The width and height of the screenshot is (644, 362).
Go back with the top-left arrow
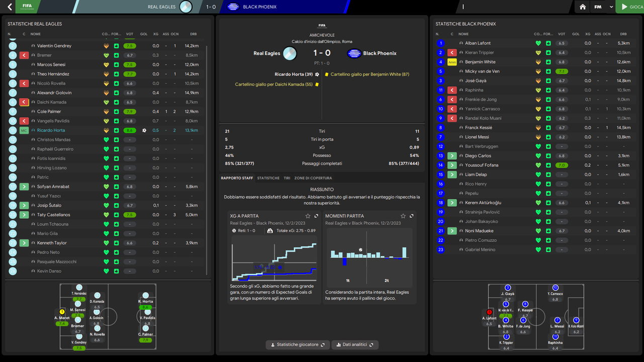coord(10,7)
